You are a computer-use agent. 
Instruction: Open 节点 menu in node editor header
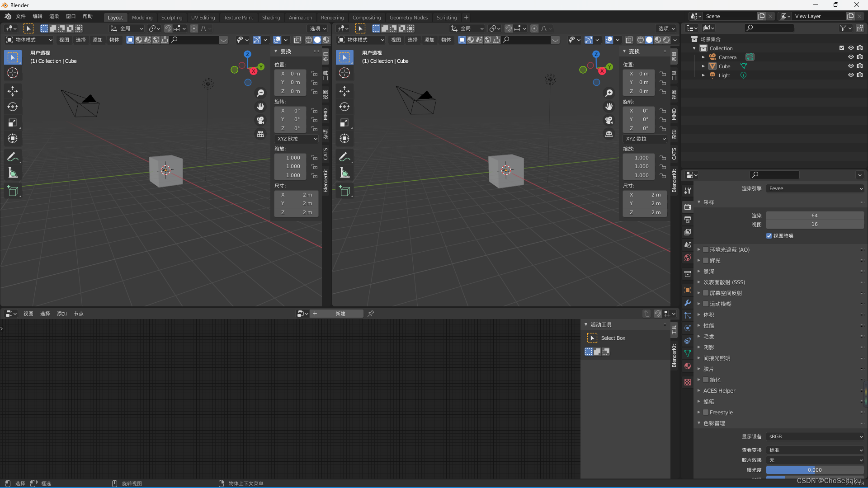pyautogui.click(x=79, y=314)
